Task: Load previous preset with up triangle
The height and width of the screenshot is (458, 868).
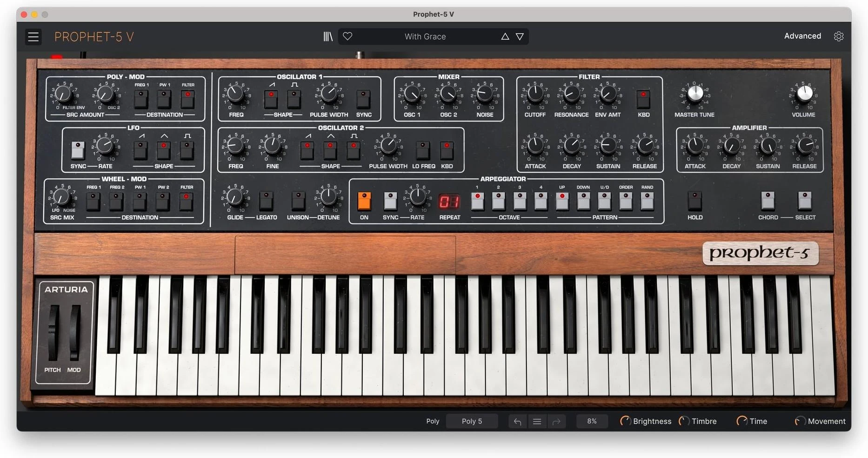Action: 505,36
